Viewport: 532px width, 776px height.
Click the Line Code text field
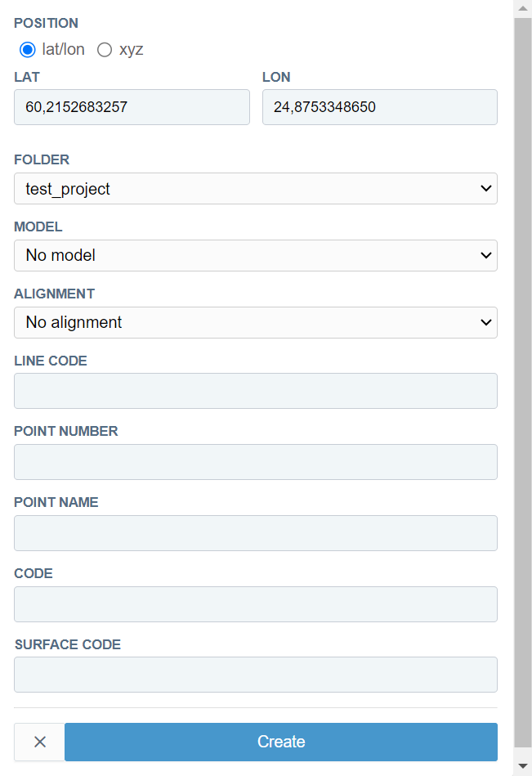[255, 391]
